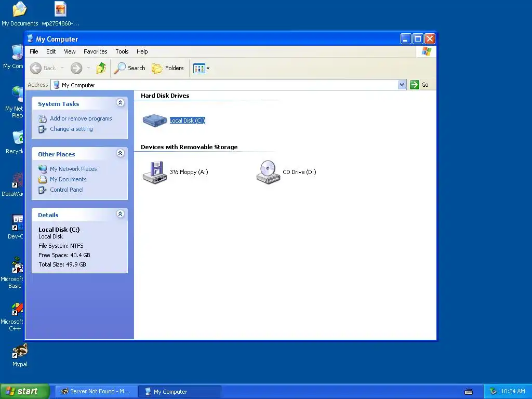The image size is (532, 399).
Task: Select the Local Disk (C:) drive icon
Action: [x=154, y=121]
